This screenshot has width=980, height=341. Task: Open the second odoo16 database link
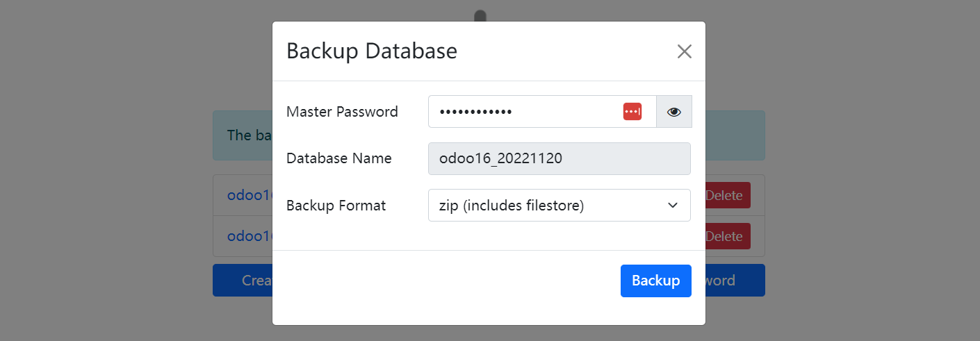248,236
